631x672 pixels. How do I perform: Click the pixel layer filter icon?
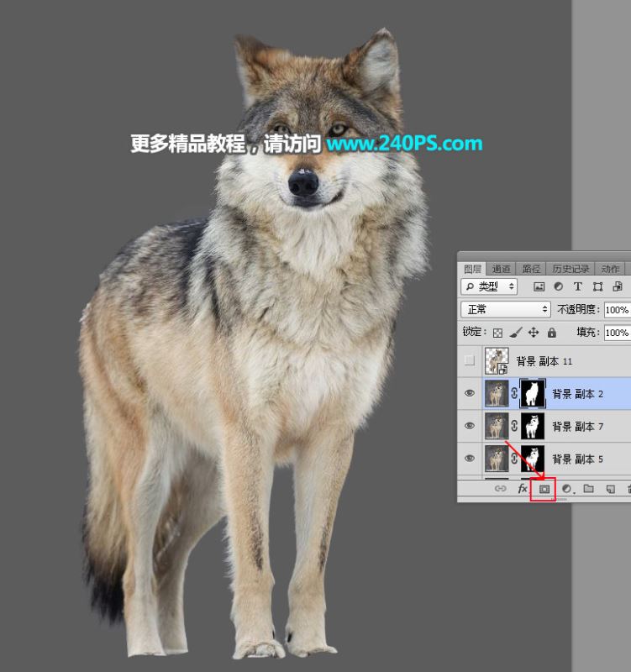[539, 286]
